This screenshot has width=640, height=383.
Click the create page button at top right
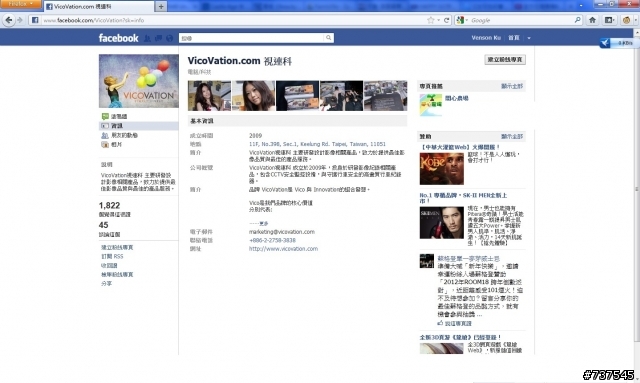tap(505, 60)
